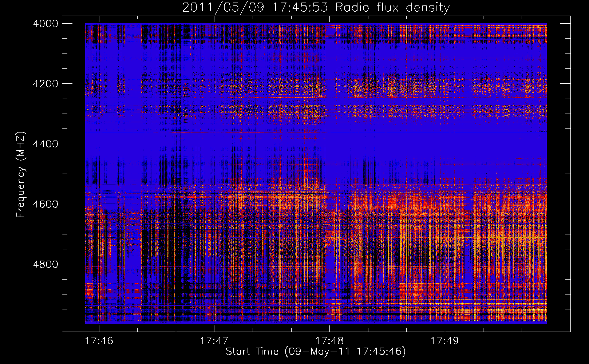Screen dimensions: 589x364
Task: Click the 17:47 time tick label
Action: (214, 341)
